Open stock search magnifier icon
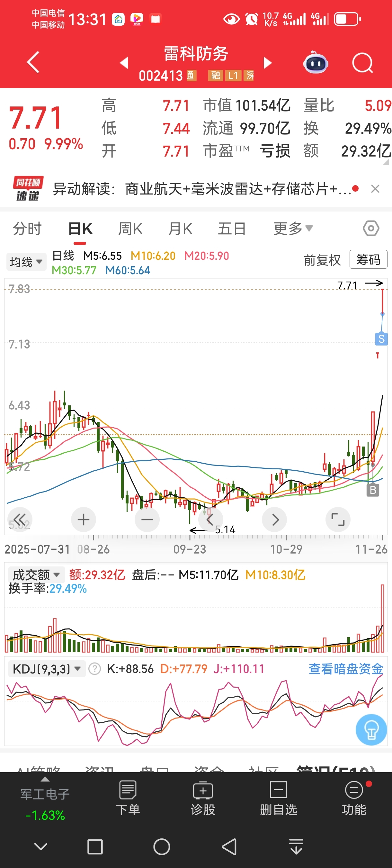The height and width of the screenshot is (868, 392). [x=362, y=63]
